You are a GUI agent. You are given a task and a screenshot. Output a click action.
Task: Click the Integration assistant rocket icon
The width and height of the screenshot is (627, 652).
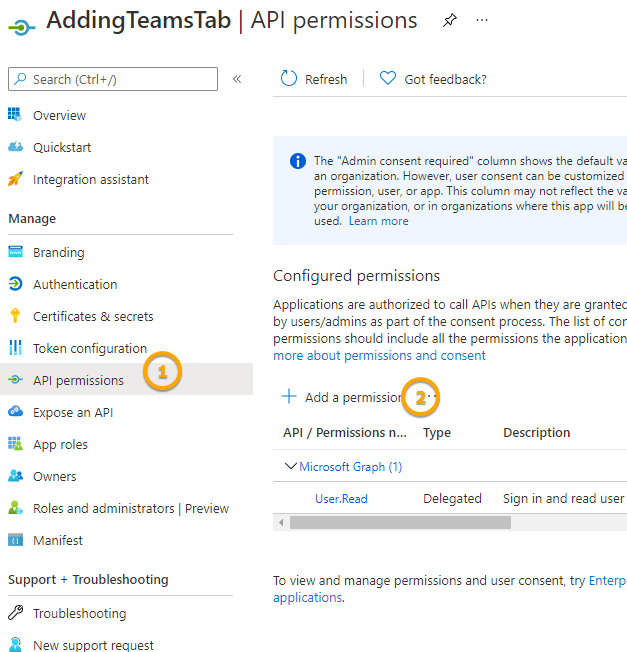[15, 179]
